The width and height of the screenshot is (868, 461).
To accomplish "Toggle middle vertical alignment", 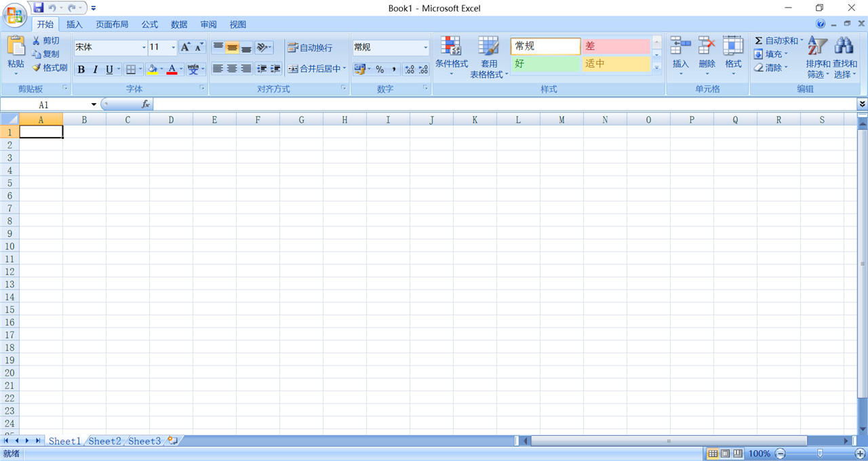I will tap(232, 47).
